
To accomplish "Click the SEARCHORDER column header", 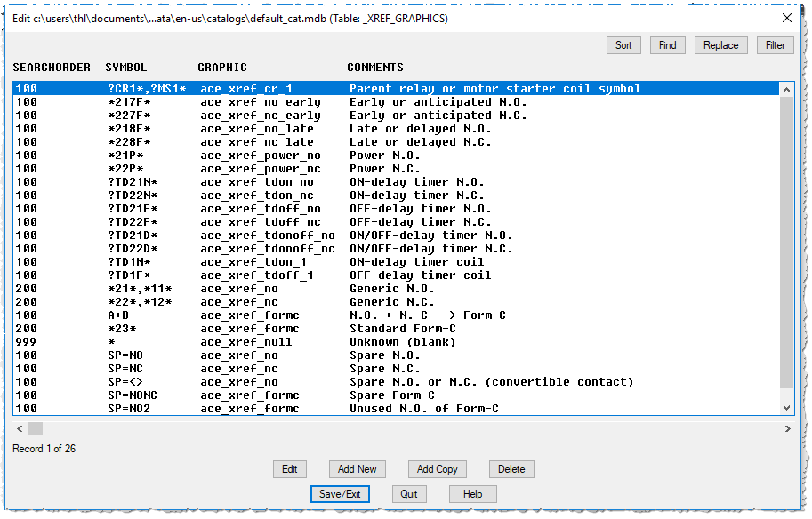I will (x=52, y=68).
